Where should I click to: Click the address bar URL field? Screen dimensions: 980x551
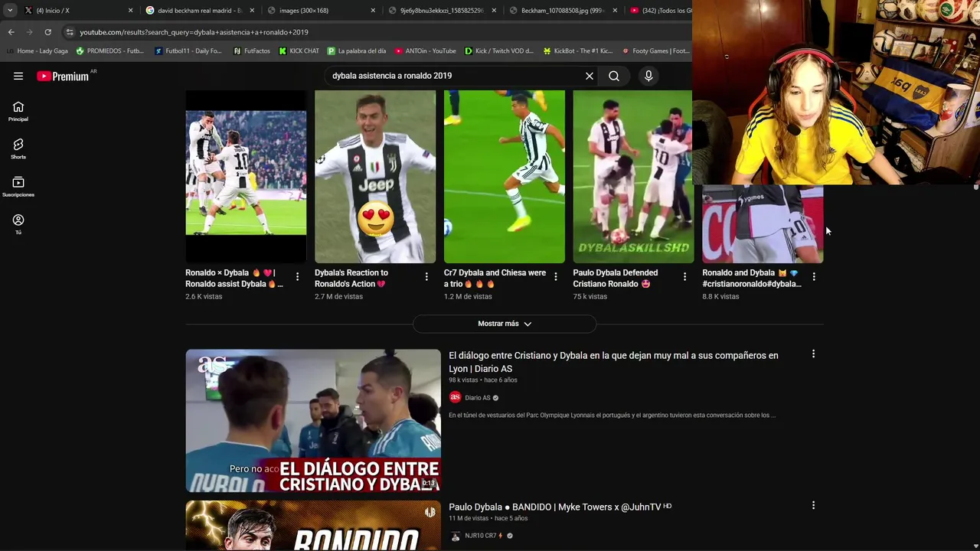(375, 32)
